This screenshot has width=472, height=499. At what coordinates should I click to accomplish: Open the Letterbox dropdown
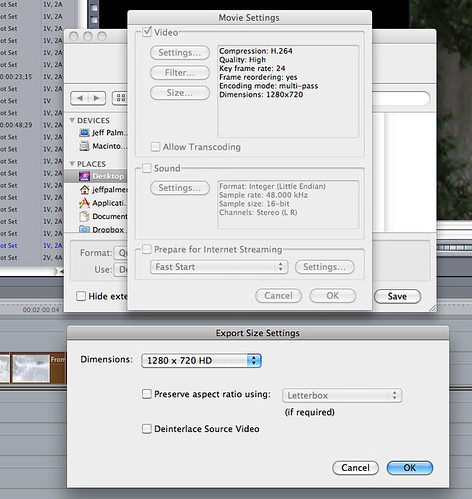pyautogui.click(x=342, y=396)
